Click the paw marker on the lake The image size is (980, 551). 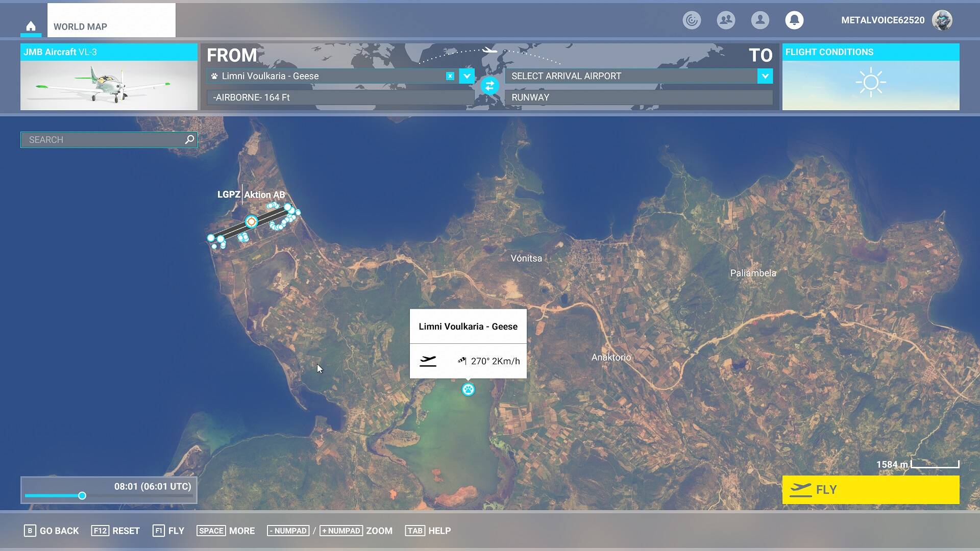tap(468, 390)
